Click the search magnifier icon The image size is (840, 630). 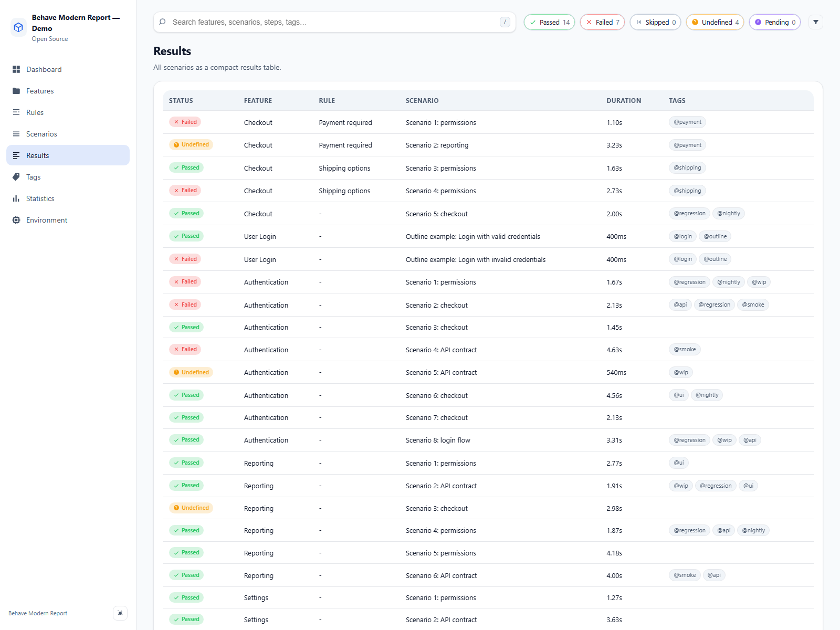point(163,22)
